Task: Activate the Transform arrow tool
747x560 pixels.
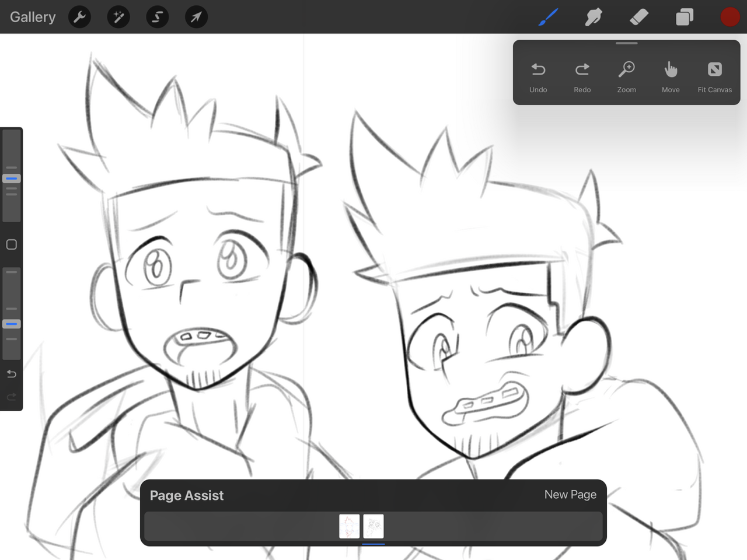Action: click(x=196, y=17)
